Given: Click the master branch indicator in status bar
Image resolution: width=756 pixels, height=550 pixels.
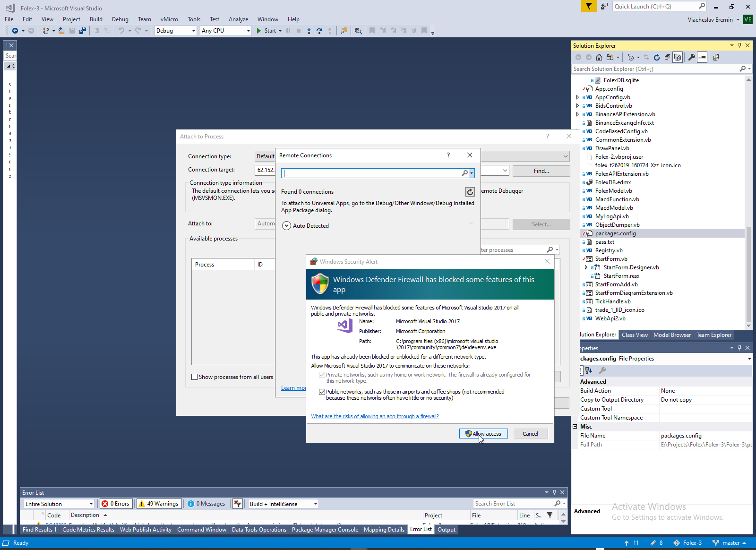Looking at the screenshot, I should tap(729, 543).
